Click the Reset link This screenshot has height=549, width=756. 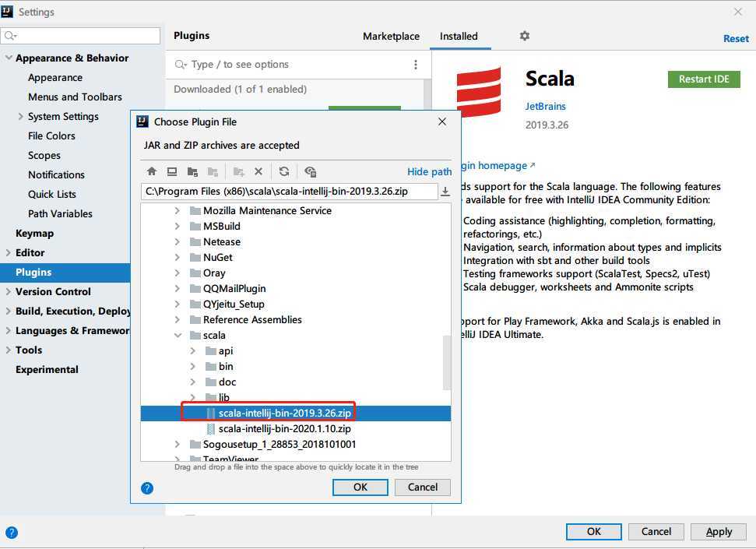tap(736, 39)
